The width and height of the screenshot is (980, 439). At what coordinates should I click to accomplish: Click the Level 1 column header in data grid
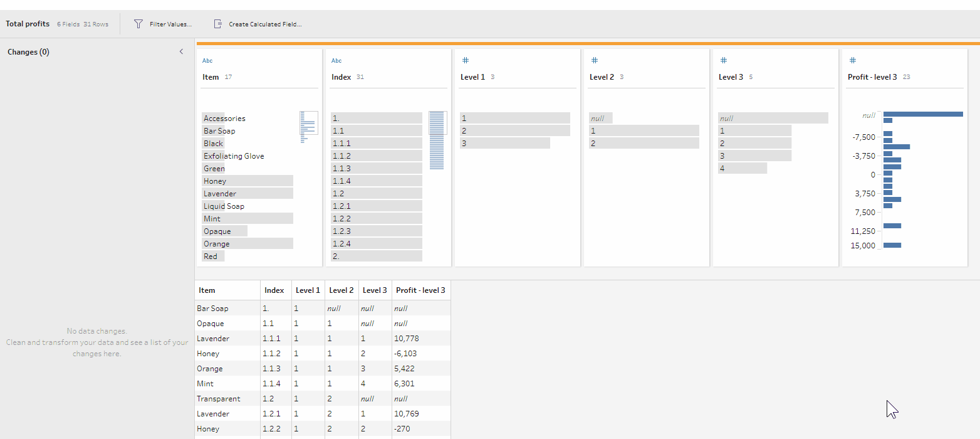click(x=308, y=290)
